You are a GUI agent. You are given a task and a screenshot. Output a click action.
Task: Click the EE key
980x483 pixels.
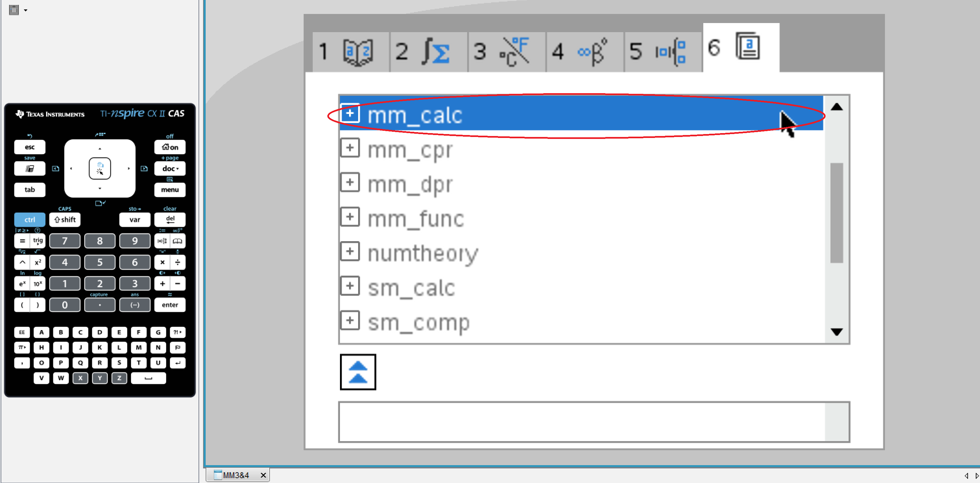click(x=22, y=332)
